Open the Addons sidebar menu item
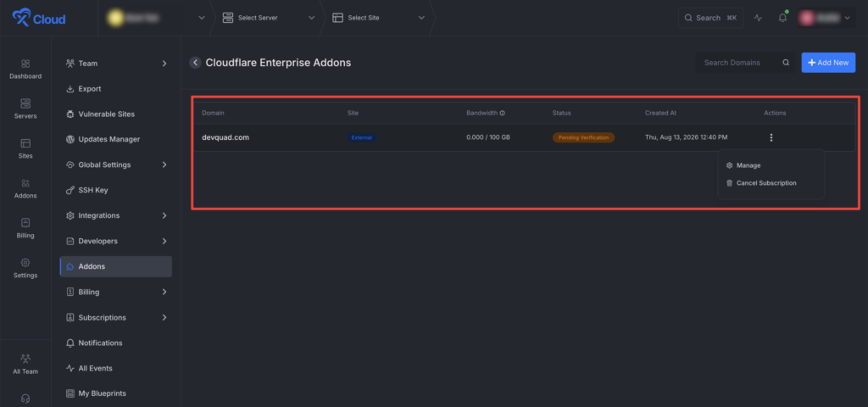Screen dimensions: 868x407 115,266
